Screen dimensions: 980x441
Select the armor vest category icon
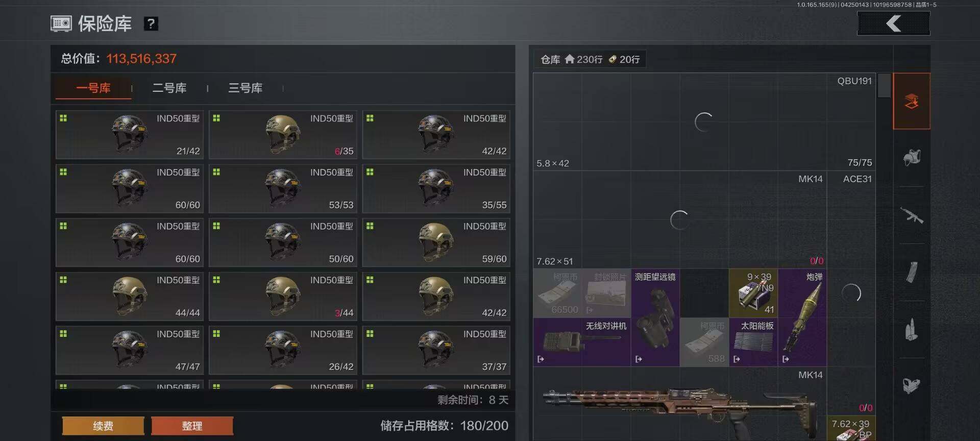pos(912,158)
